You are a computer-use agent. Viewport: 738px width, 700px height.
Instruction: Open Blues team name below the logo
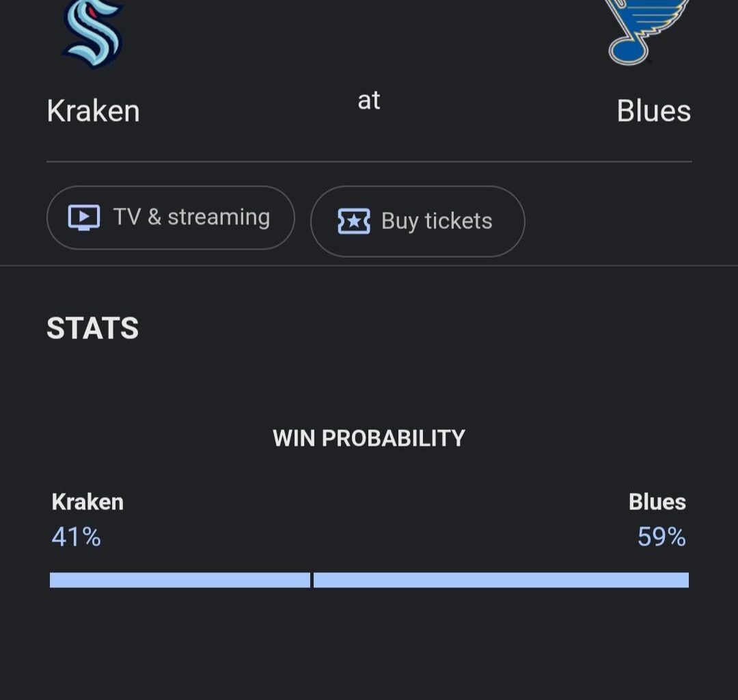click(x=653, y=111)
